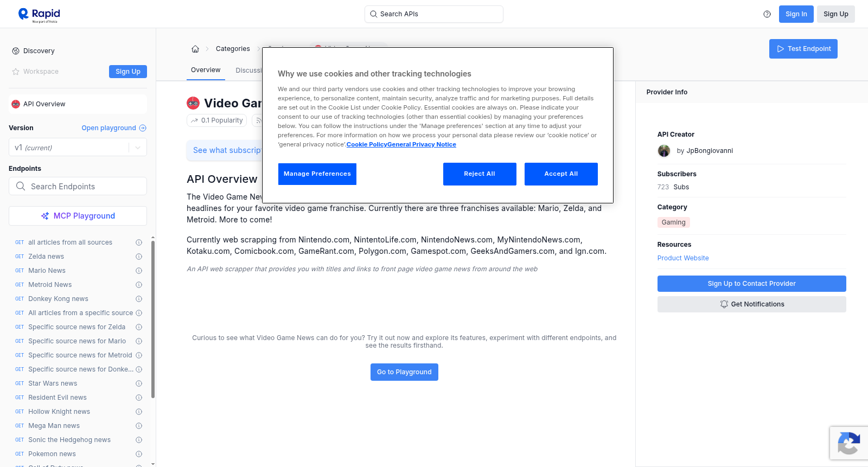Show info for Pokemon news endpoint
The image size is (868, 467).
pos(139,454)
